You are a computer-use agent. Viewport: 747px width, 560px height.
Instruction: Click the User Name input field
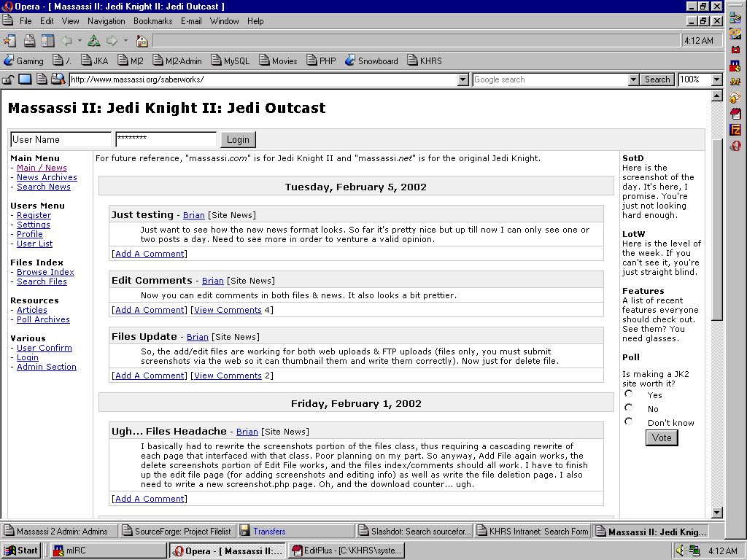(61, 139)
